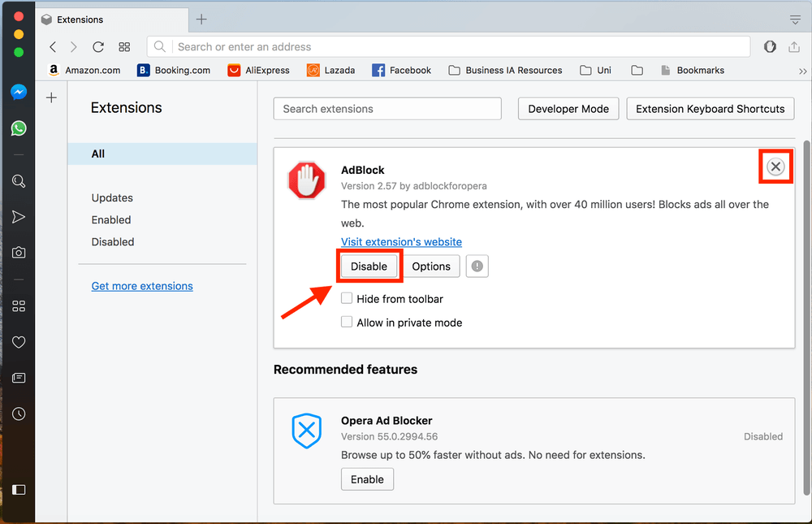The image size is (812, 524).
Task: Open the tab menu at top right
Action: pos(795,19)
